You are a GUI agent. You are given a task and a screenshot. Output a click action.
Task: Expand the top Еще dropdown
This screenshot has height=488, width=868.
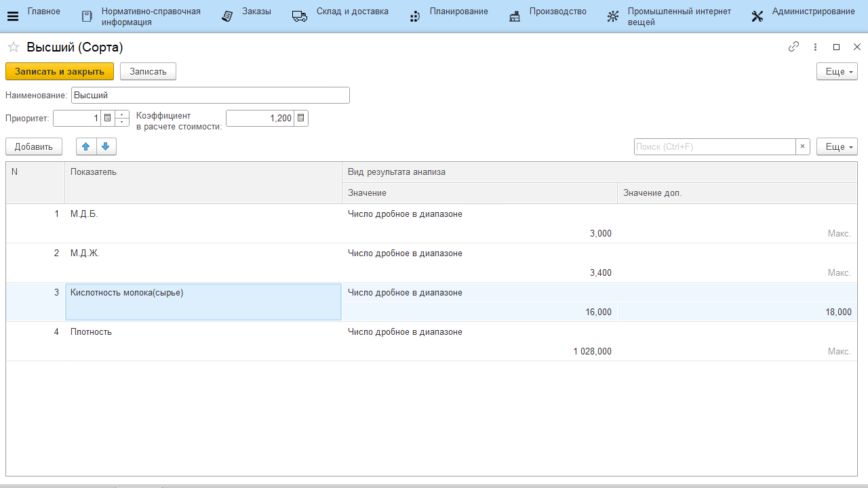[837, 72]
